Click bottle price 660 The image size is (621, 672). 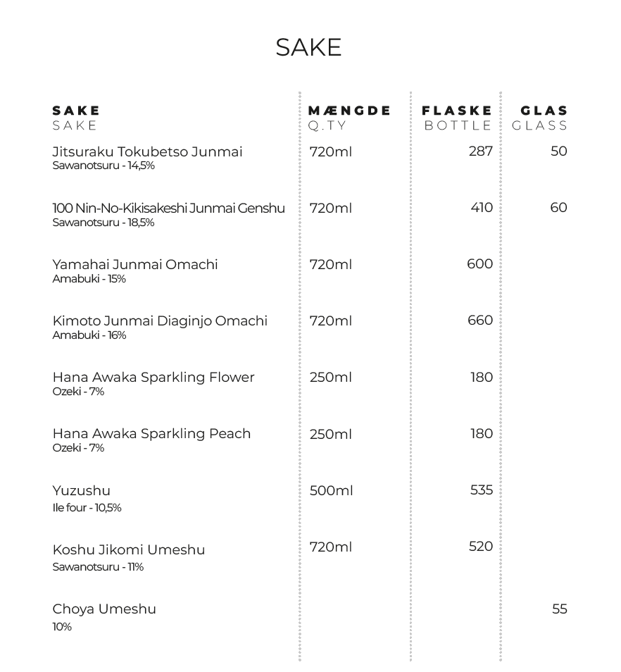480,321
